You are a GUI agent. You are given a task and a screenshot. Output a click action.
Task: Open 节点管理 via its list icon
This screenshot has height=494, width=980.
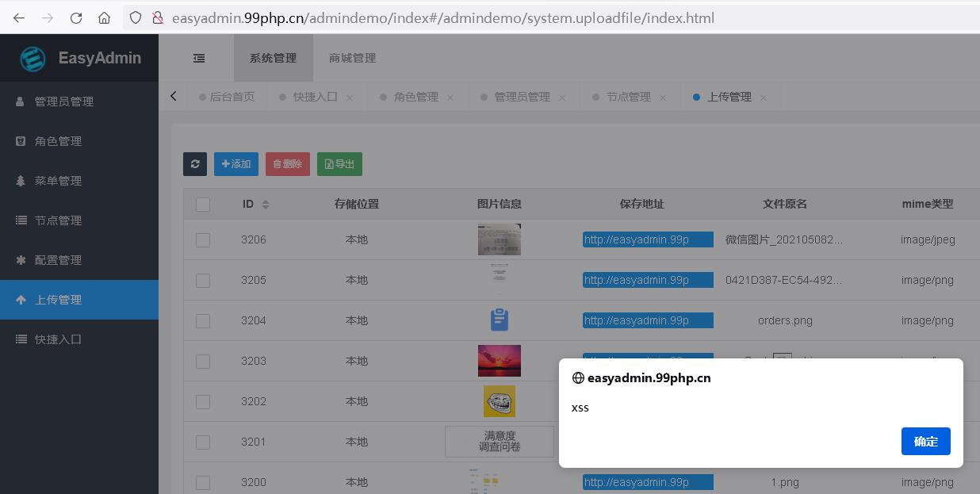pos(21,220)
